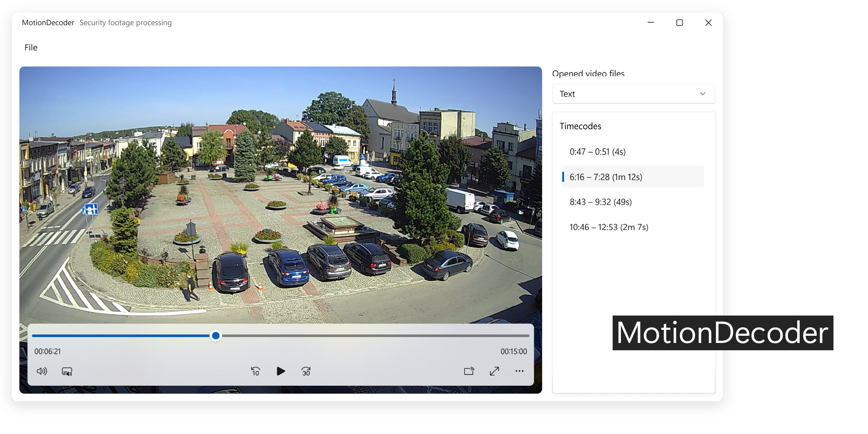
Task: Click the unplayed gray part of the seek bar
Action: click(373, 336)
